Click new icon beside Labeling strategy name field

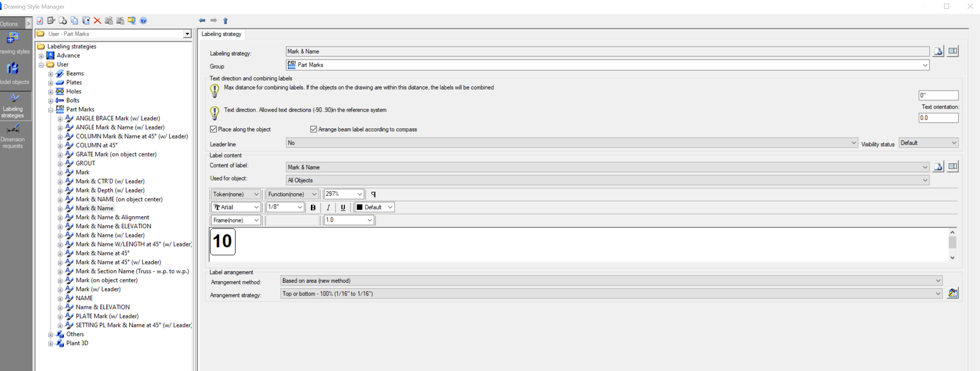(938, 51)
